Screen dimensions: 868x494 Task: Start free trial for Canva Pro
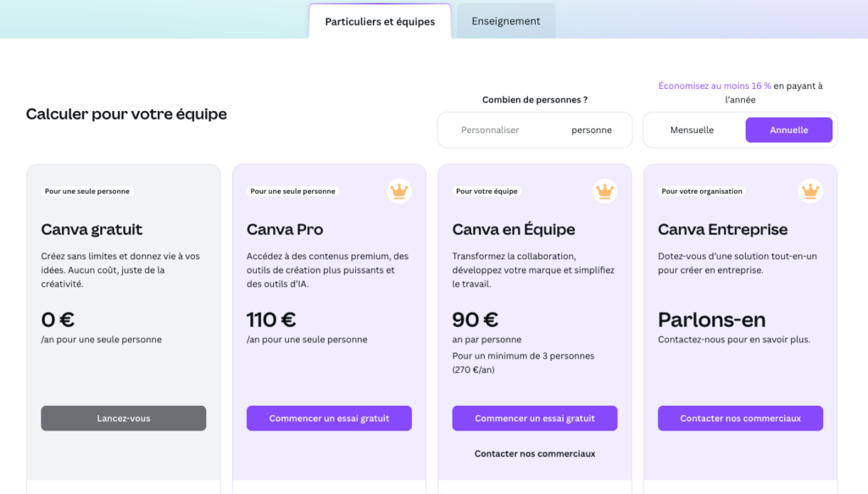(x=329, y=419)
